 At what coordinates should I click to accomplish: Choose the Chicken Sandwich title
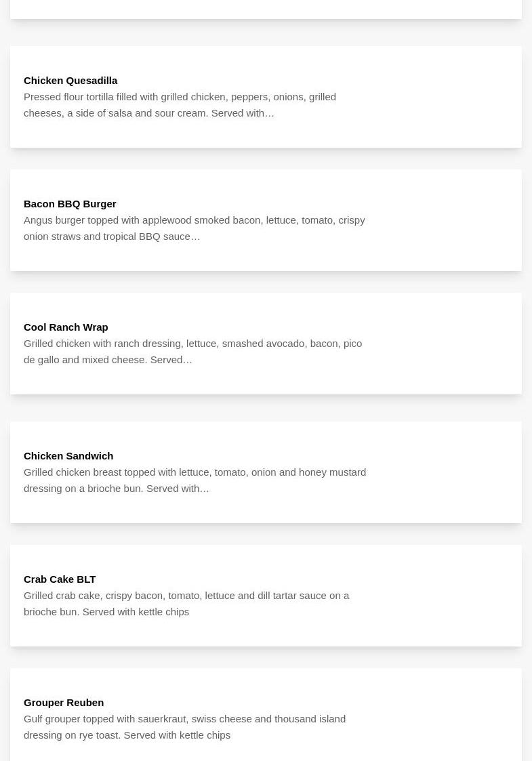pos(68,456)
